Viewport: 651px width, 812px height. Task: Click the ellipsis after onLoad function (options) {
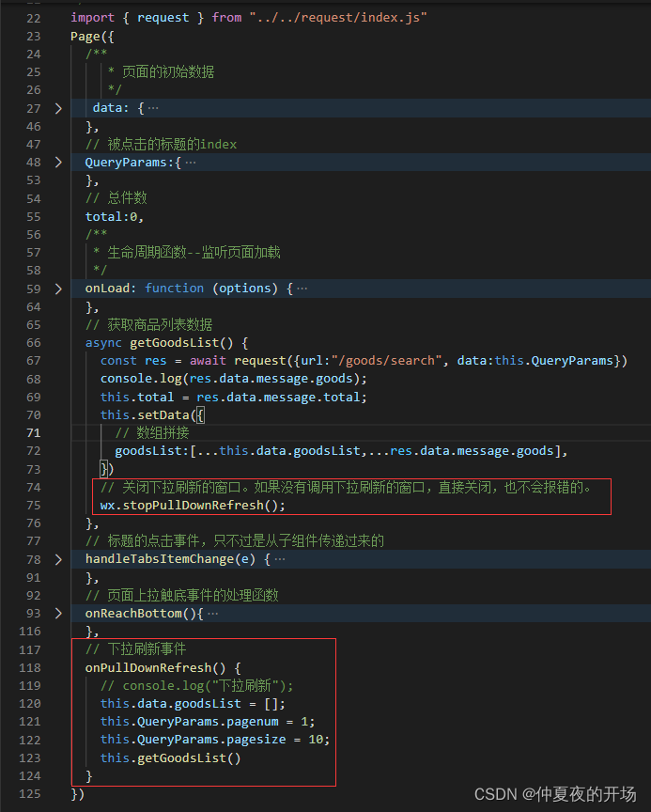[x=302, y=289]
